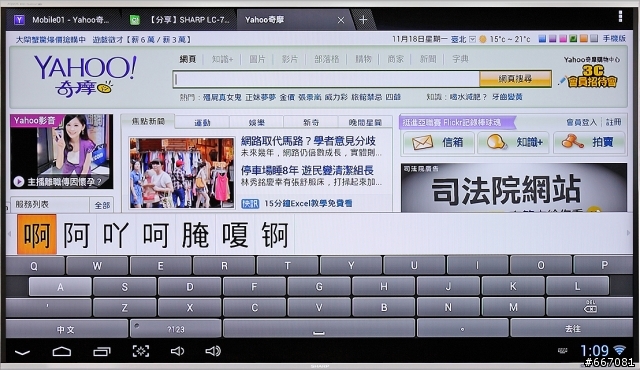The height and width of the screenshot is (370, 640).
Task: Open Android recent apps icon
Action: click(102, 351)
